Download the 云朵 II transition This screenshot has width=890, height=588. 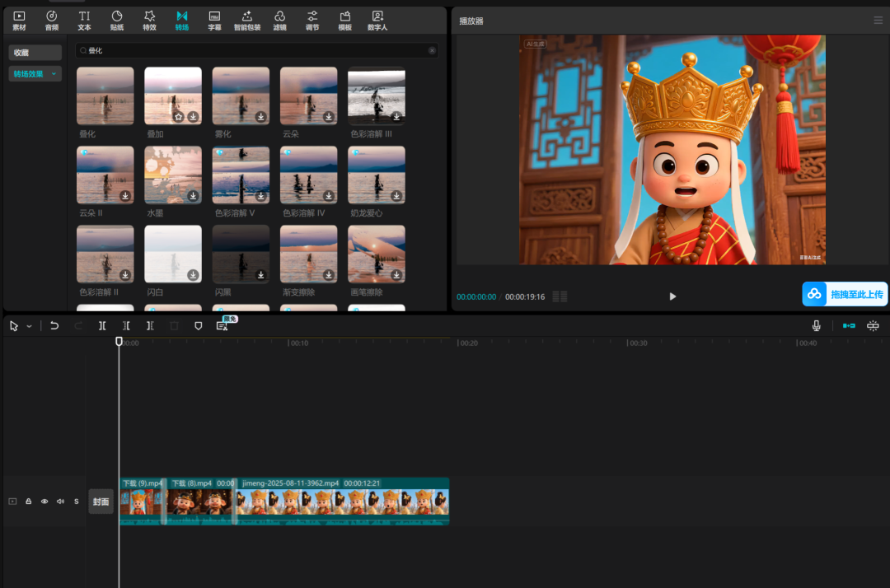[125, 196]
